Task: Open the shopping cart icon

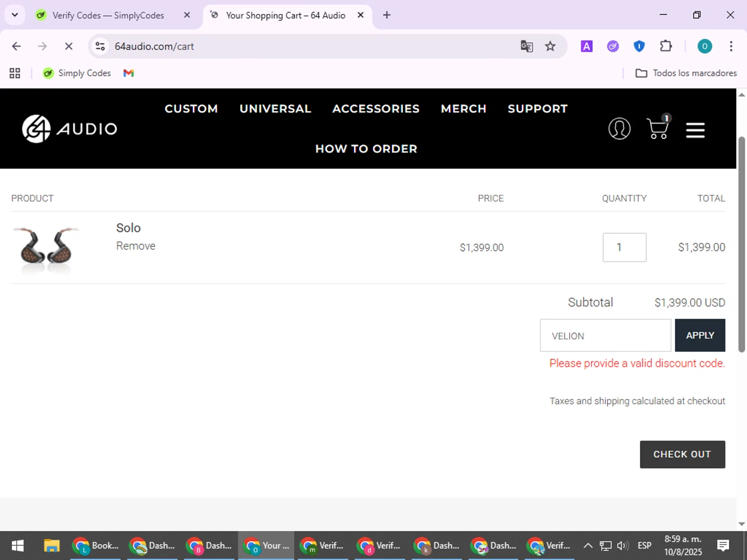Action: point(658,127)
